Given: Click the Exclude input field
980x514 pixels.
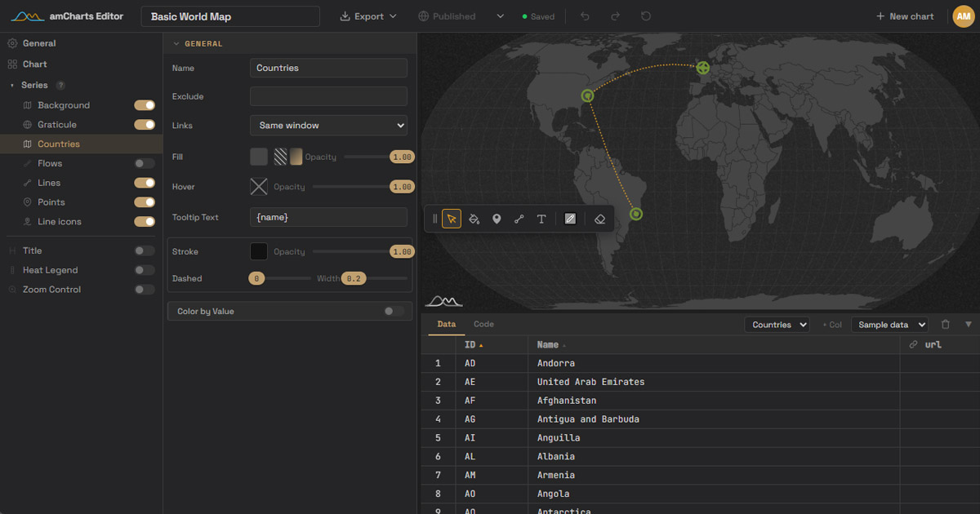Looking at the screenshot, I should [328, 96].
